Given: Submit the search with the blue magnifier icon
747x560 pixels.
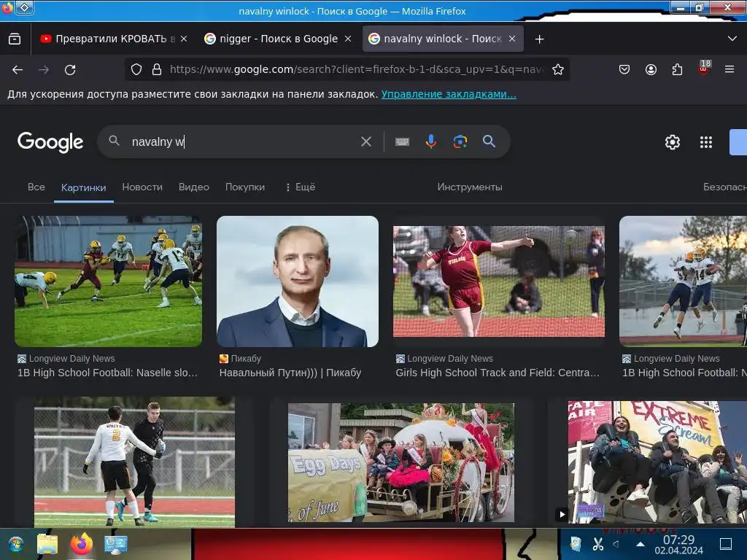Looking at the screenshot, I should (x=489, y=141).
